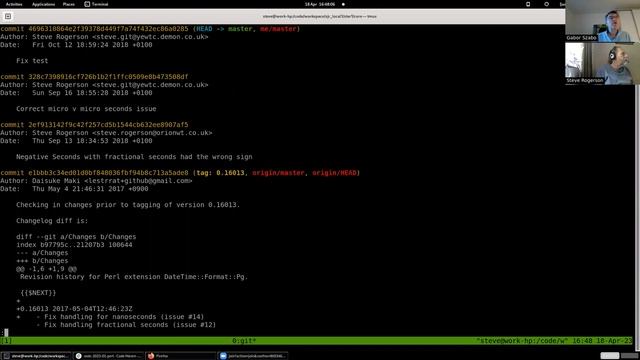The width and height of the screenshot is (640, 360).
Task: Click the 'Fix test' commit message
Action: pos(32,61)
